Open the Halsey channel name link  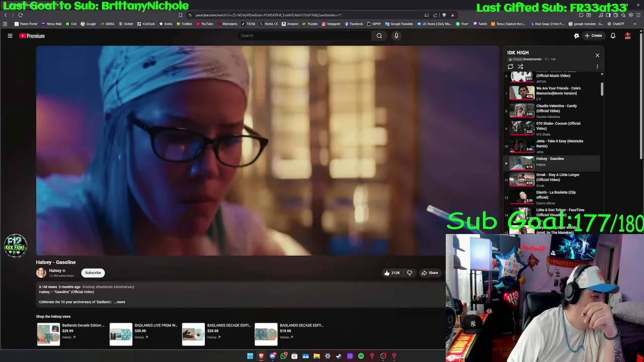point(55,270)
